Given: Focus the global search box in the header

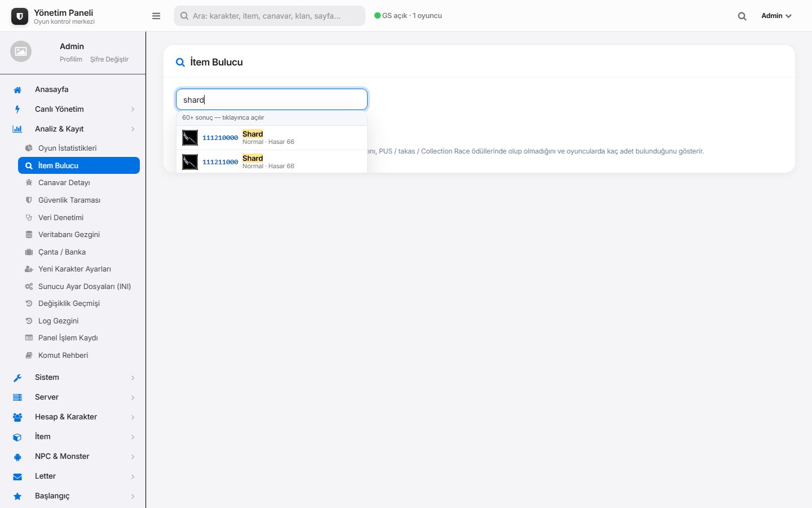Looking at the screenshot, I should (270, 16).
